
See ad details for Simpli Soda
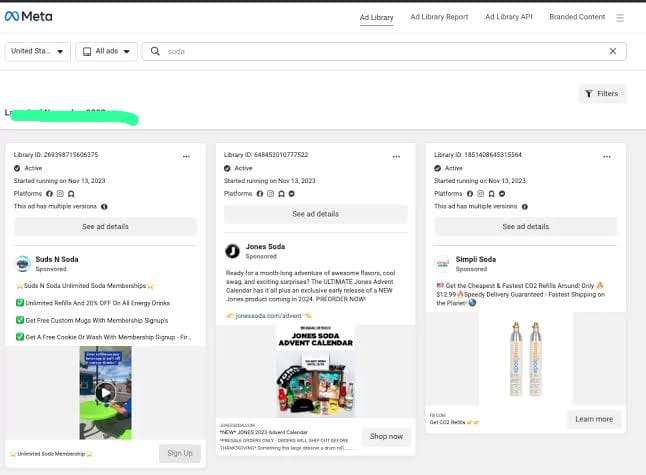pyautogui.click(x=526, y=227)
